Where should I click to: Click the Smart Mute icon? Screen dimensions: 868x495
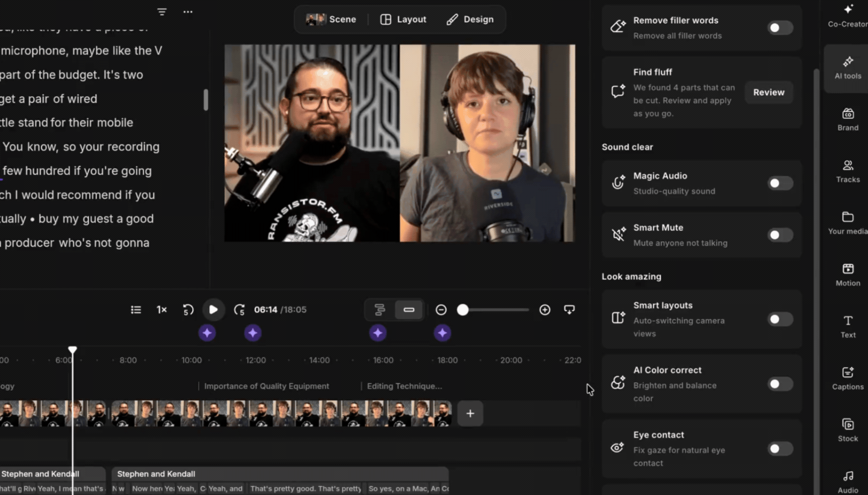point(618,234)
